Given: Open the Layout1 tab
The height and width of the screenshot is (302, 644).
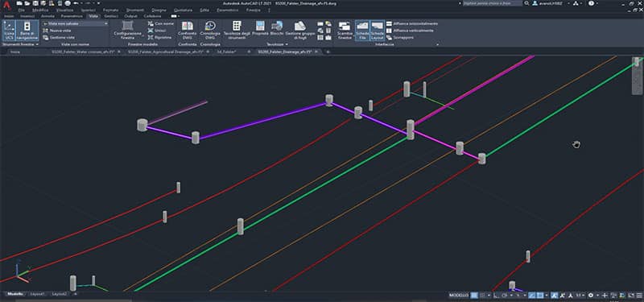Looking at the screenshot, I should pyautogui.click(x=38, y=294).
